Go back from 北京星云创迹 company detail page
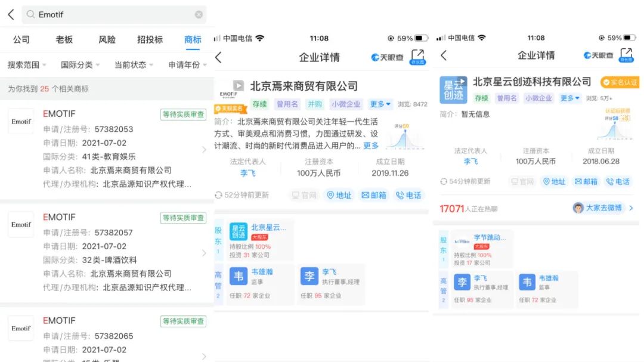This screenshot has height=362, width=644. tap(443, 55)
